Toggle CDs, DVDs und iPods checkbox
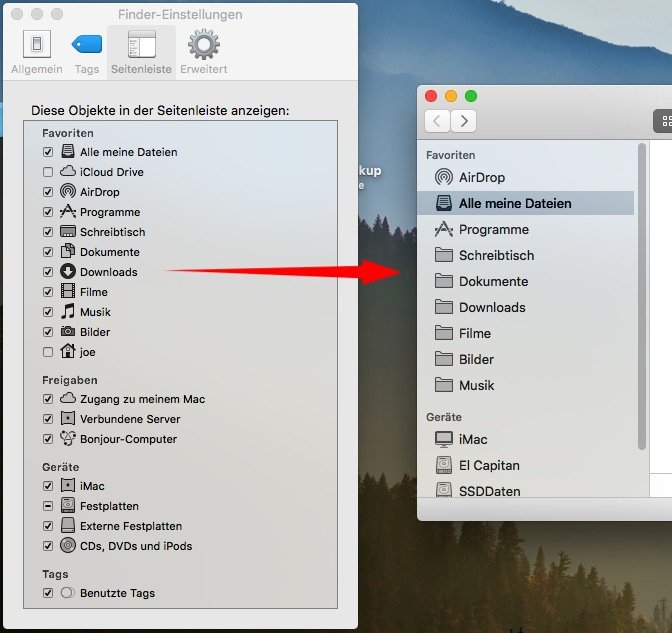This screenshot has height=633, width=672. point(48,546)
